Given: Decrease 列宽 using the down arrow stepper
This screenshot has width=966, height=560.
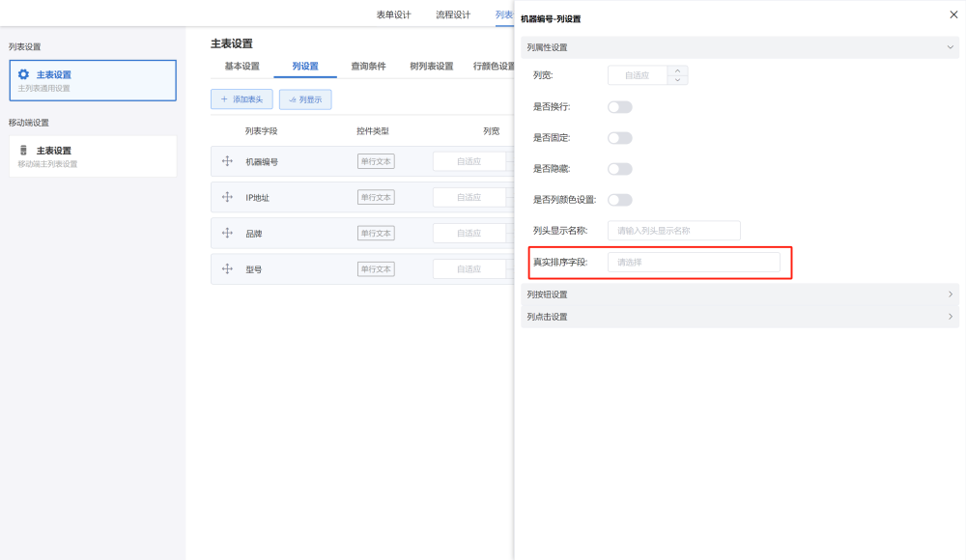Looking at the screenshot, I should [x=677, y=80].
